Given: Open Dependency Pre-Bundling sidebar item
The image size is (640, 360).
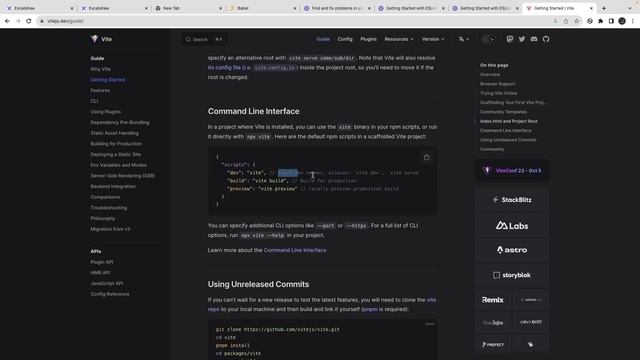Looking at the screenshot, I should [x=120, y=122].
